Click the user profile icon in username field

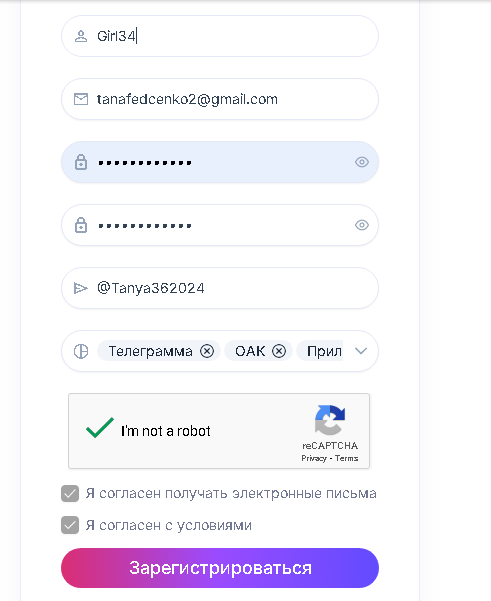(x=81, y=36)
